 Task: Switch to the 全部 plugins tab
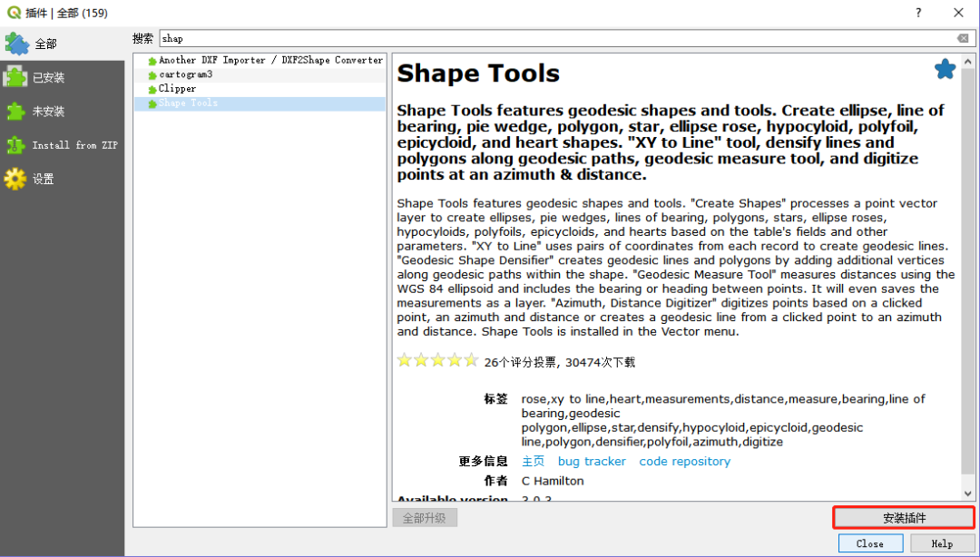pos(63,44)
